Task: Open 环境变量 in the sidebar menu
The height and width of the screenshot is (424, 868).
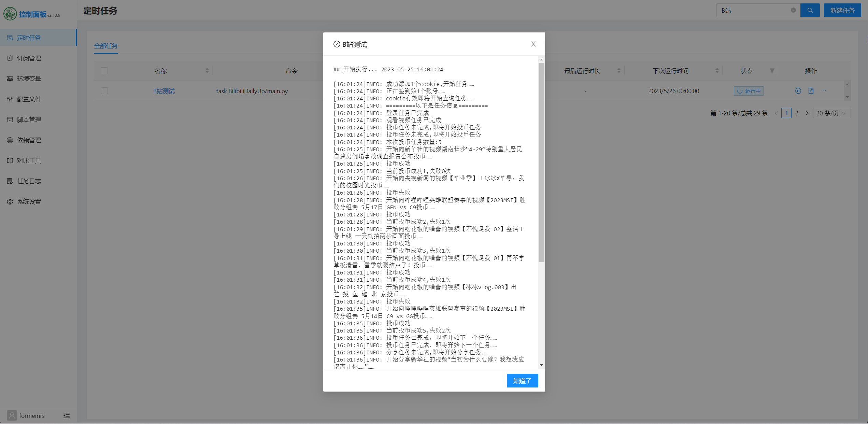Action: tap(29, 79)
